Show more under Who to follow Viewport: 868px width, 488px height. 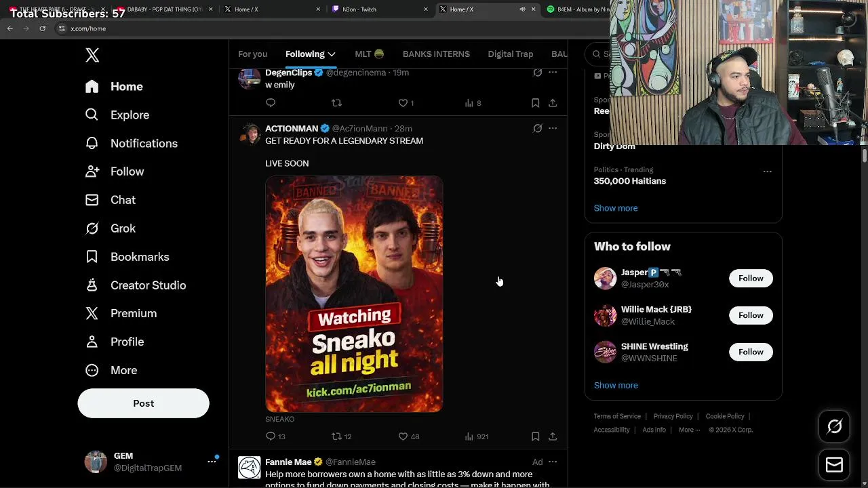tap(616, 385)
